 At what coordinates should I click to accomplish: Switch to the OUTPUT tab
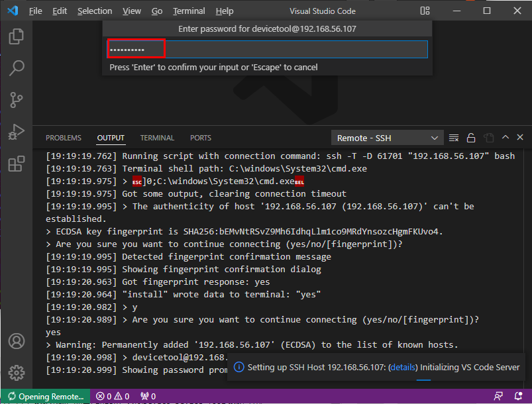click(x=111, y=138)
